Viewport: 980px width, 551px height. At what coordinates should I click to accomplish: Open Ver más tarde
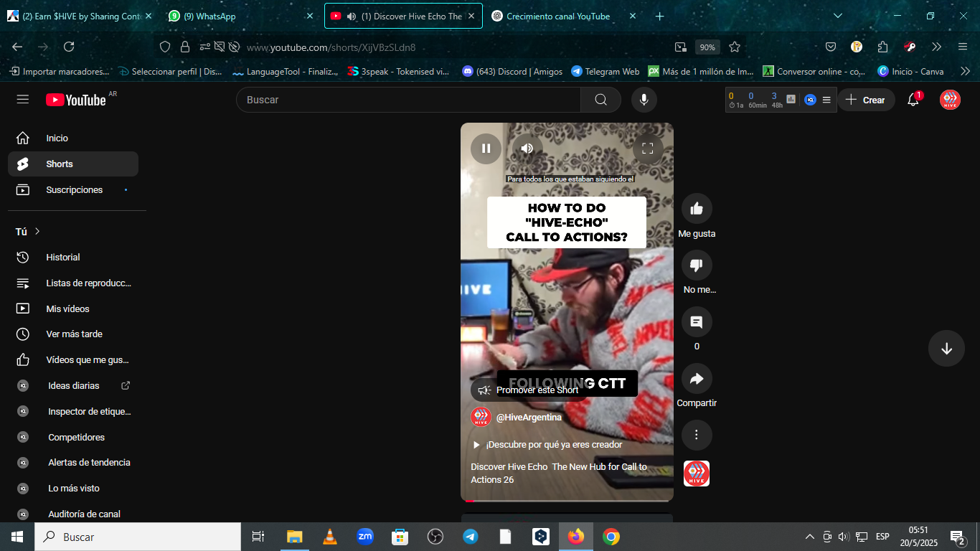click(x=73, y=334)
